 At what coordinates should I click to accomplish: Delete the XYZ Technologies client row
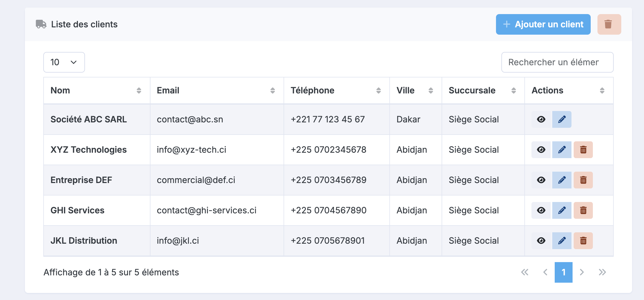click(x=583, y=150)
